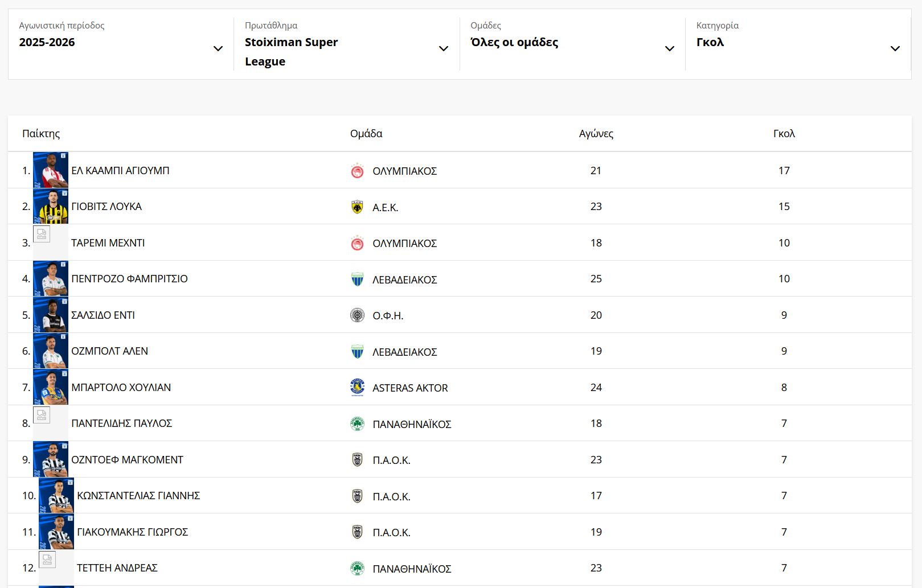922x588 pixels.
Task: Click the Levadiakos crest next to Pedrozo
Action: pos(357,279)
